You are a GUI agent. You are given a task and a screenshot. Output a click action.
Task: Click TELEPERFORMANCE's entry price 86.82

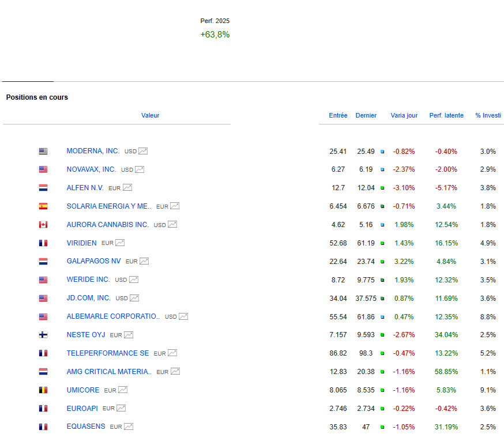(x=338, y=353)
